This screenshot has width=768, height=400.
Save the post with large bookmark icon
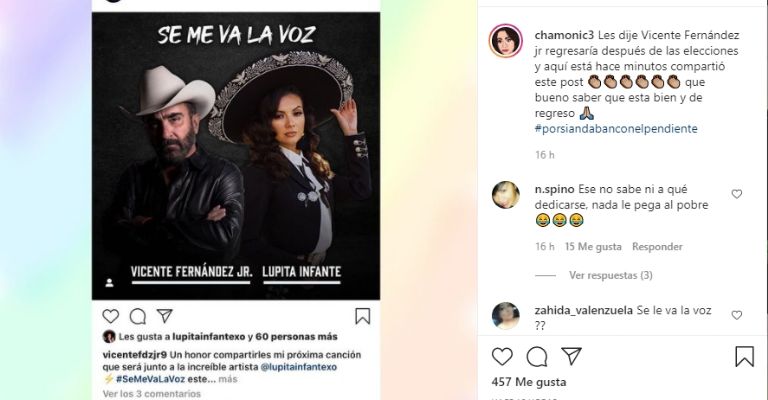coord(744,356)
